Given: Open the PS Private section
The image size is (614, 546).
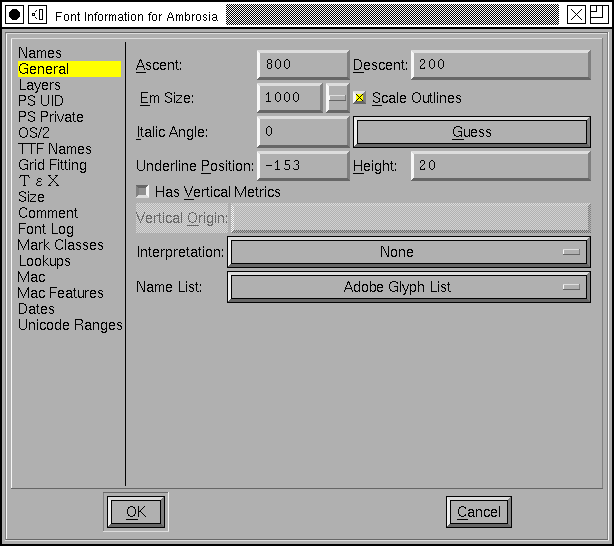Looking at the screenshot, I should click(x=51, y=117).
